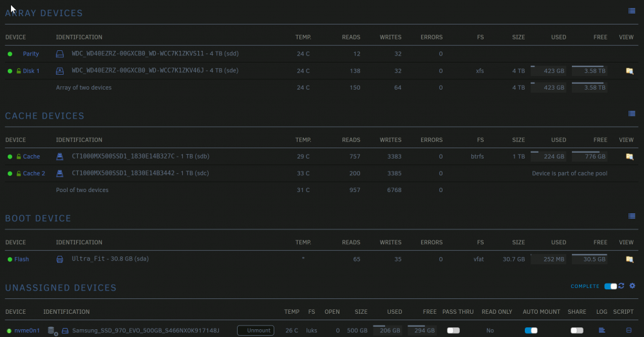This screenshot has height=337, width=644.
Task: Click the Ultra_Fit - 30.8 GB (sda) text
Action: [110, 258]
